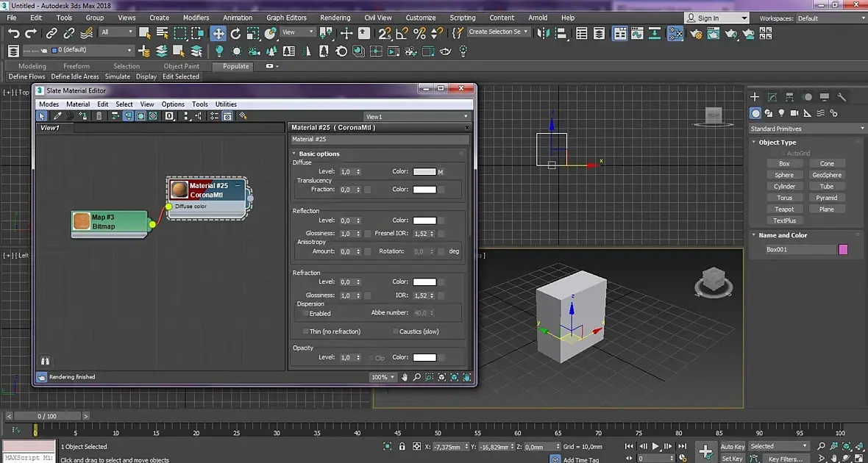Collapse the Basic options rollout
Screen dimensions: 868x463
pos(319,154)
